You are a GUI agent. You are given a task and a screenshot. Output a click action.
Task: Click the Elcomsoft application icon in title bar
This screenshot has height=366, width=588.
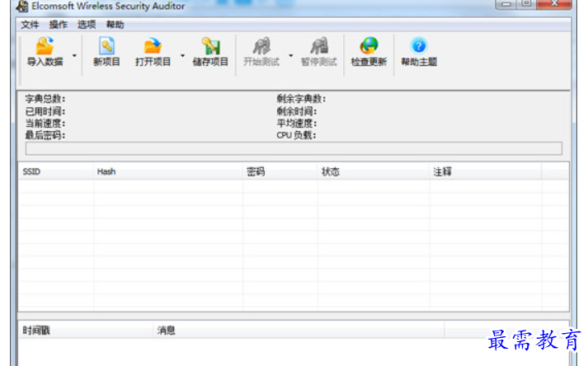click(x=22, y=7)
